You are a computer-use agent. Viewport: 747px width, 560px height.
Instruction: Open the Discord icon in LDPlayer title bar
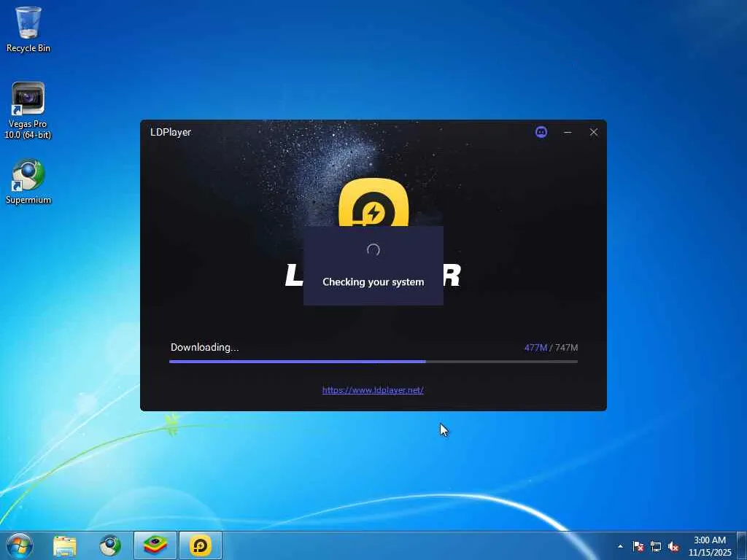[541, 133]
